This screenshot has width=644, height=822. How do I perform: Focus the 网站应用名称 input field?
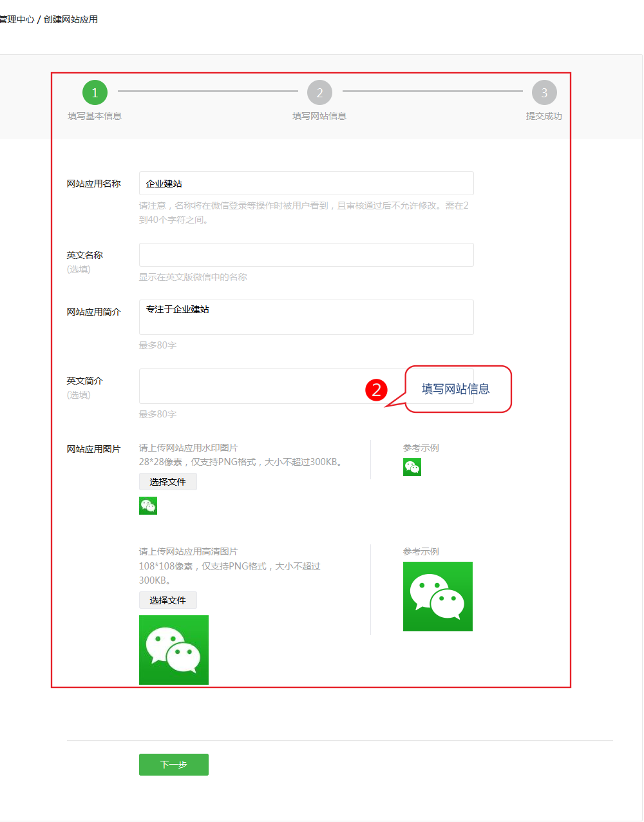coord(307,184)
